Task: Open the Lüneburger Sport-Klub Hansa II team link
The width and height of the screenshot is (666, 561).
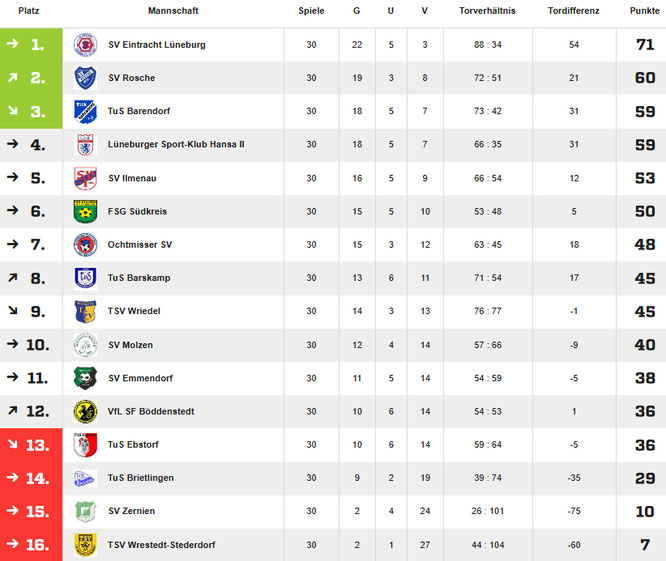Action: pyautogui.click(x=176, y=144)
